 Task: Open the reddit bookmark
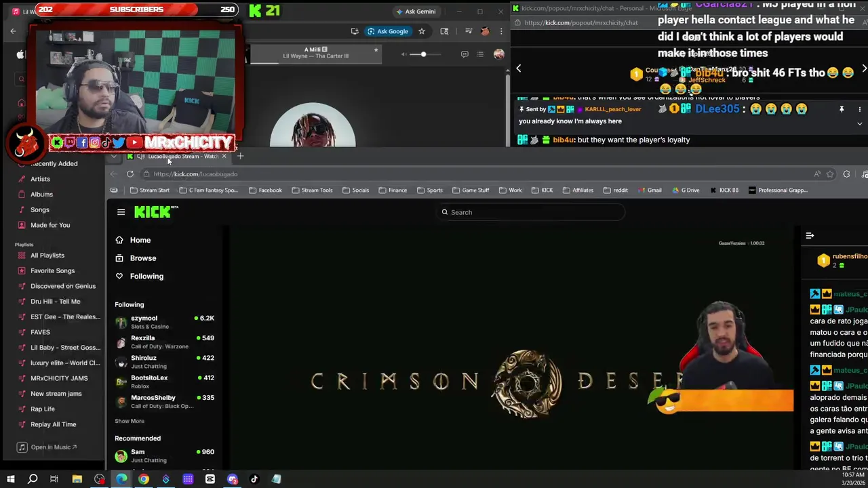pos(616,190)
